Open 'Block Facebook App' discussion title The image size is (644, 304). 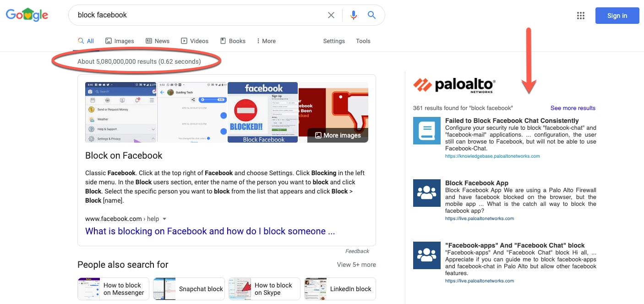[477, 183]
